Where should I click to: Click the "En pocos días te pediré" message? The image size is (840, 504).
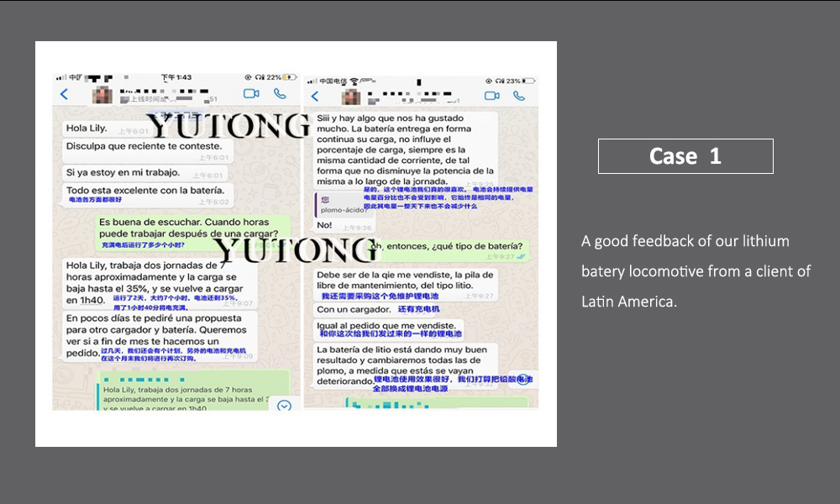tap(160, 336)
